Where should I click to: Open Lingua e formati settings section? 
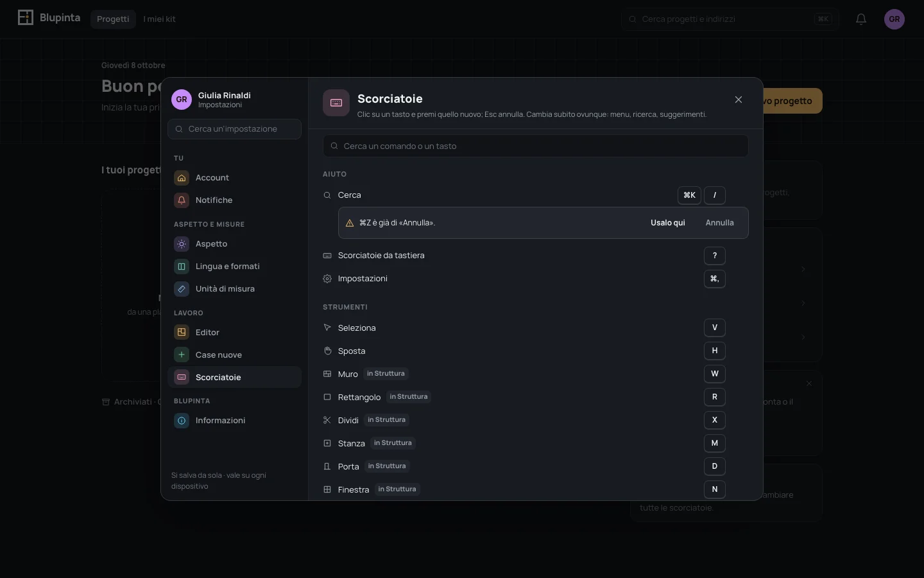(234, 267)
